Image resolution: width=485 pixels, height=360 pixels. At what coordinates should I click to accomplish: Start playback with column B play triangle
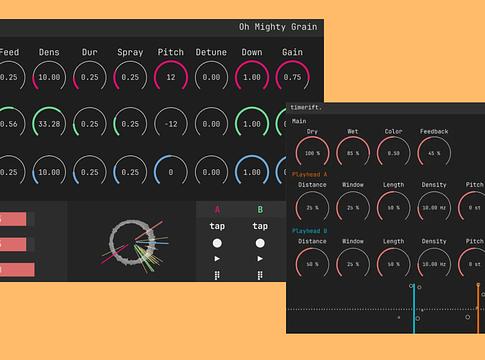[260, 259]
